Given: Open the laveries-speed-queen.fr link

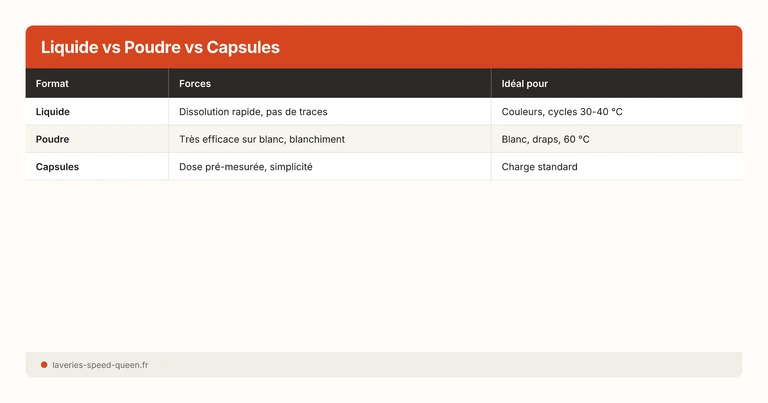Looking at the screenshot, I should pyautogui.click(x=101, y=365).
